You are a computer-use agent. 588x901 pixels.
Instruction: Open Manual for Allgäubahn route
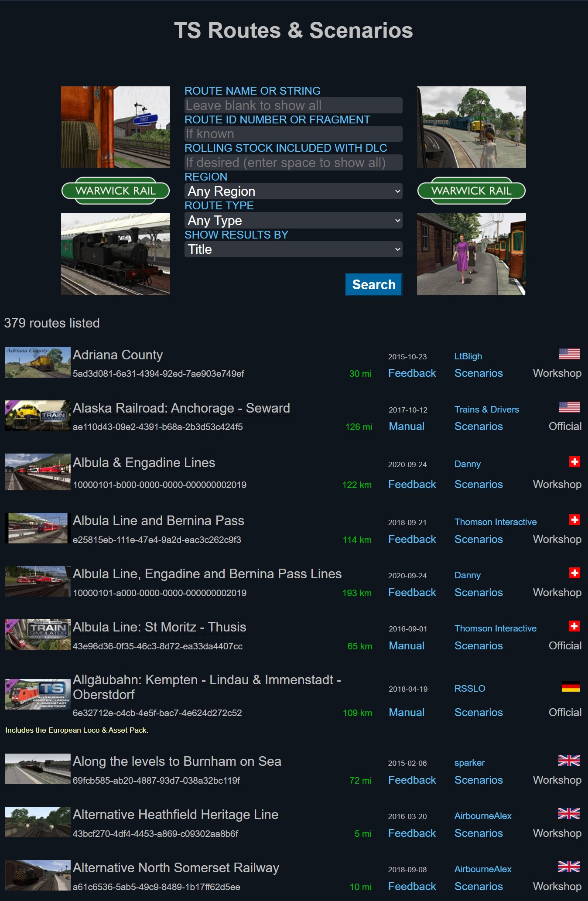tap(407, 713)
